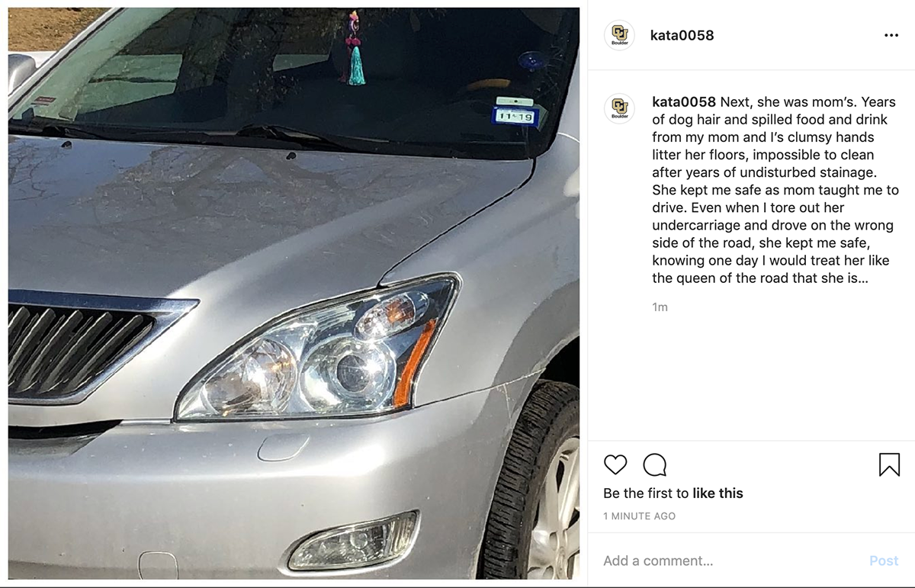Open comments via the speech bubble icon

tap(655, 464)
